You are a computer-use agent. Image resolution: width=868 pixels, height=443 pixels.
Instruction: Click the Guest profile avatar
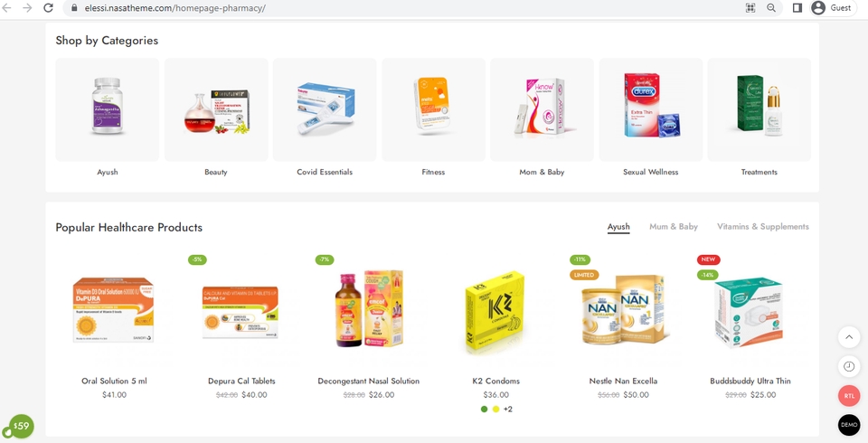tap(818, 8)
